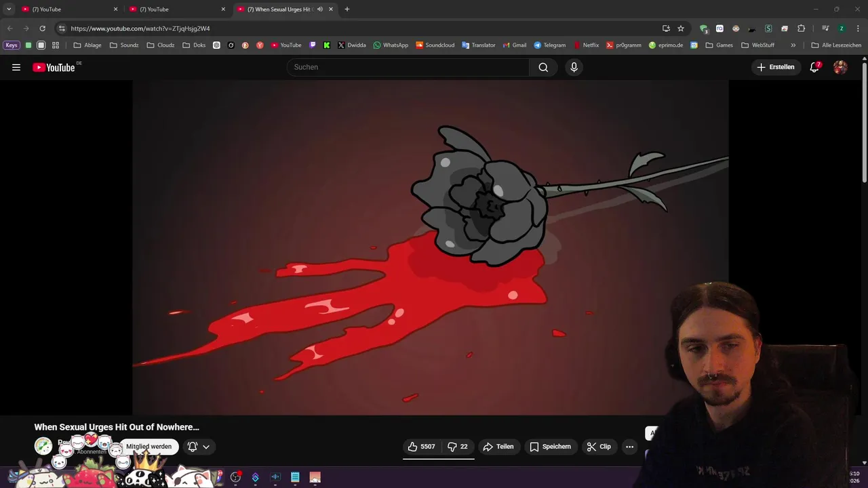Open the Chrome three-dot menu
The height and width of the screenshot is (488, 868).
(858, 28)
